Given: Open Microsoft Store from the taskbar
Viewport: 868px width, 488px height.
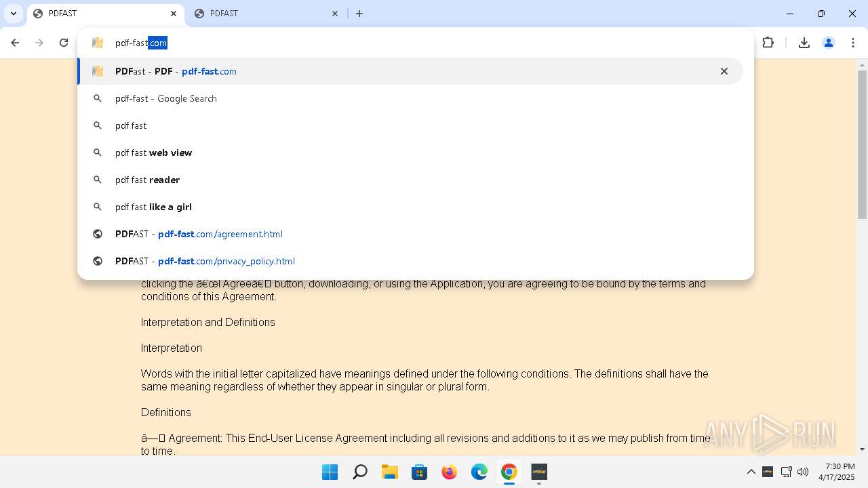Looking at the screenshot, I should pyautogui.click(x=420, y=472).
